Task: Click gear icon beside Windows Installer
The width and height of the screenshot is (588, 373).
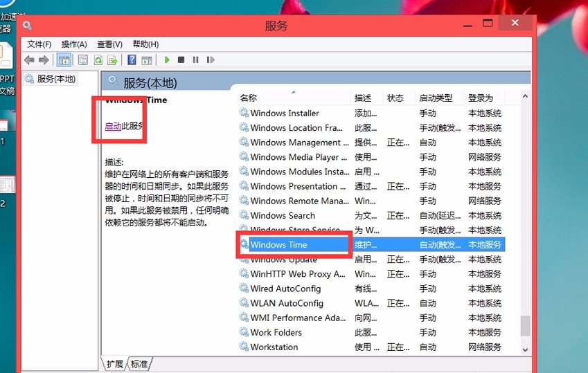Action: (x=244, y=113)
